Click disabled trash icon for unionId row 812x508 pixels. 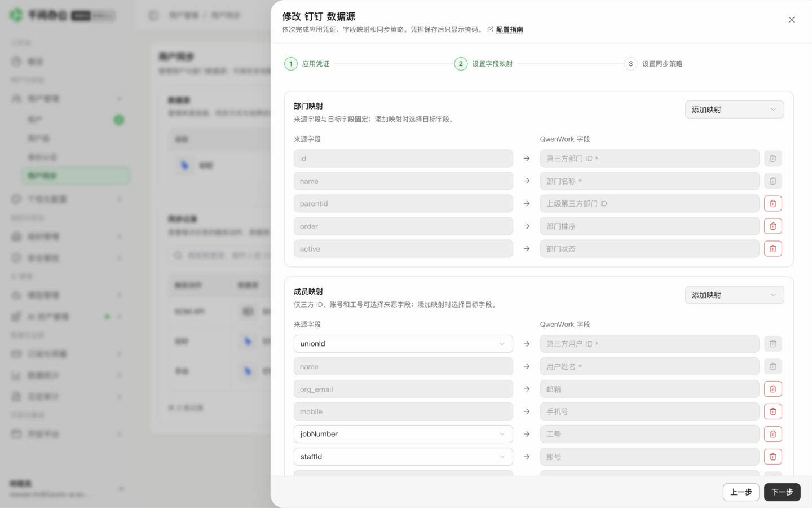pos(773,344)
